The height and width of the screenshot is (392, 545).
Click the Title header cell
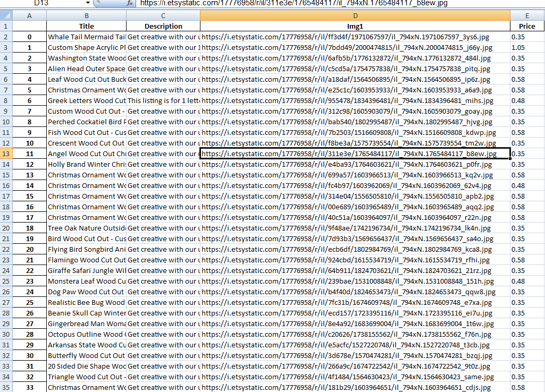[86, 27]
